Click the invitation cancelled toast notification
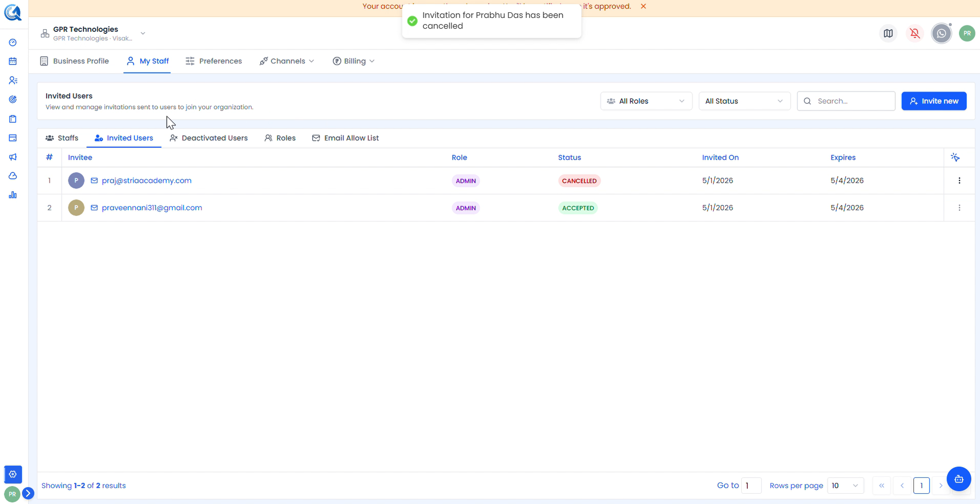The width and height of the screenshot is (980, 504). click(x=492, y=20)
